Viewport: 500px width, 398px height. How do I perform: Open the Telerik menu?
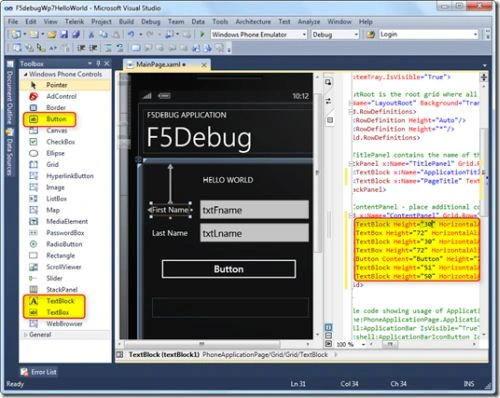tap(74, 22)
